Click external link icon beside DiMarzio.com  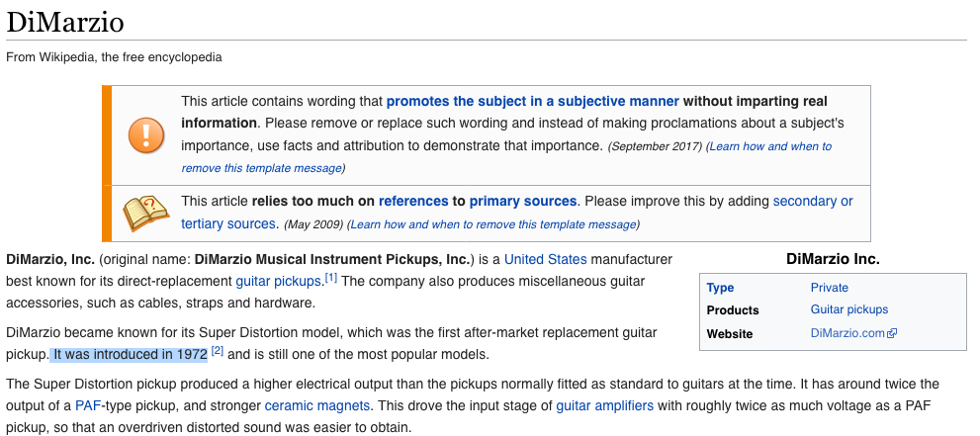point(893,333)
